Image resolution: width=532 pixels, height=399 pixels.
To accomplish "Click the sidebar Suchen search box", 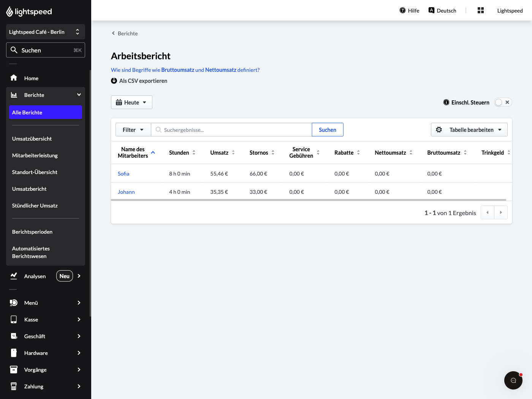I will click(x=46, y=50).
